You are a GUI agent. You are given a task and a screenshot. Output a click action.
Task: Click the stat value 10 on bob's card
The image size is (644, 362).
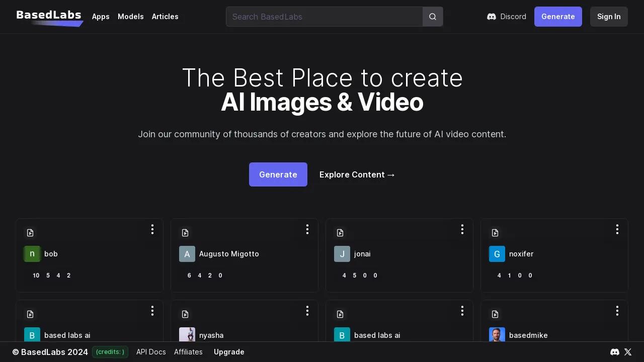coord(36,276)
